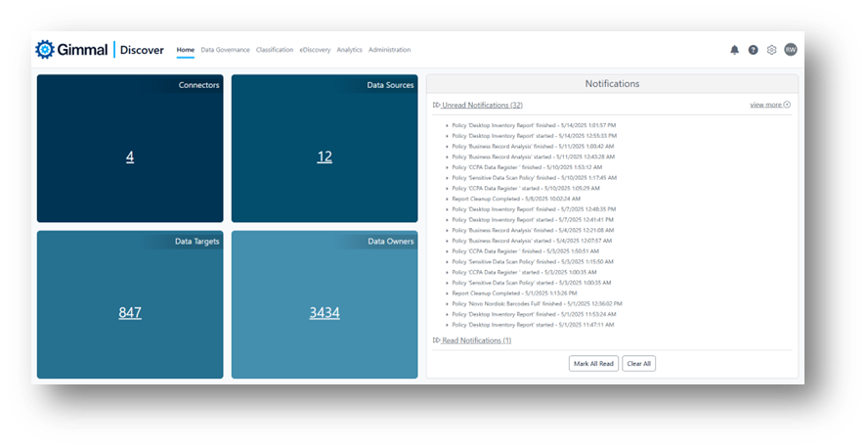The height and width of the screenshot is (448, 868).
Task: Expand the Novo Nordisk Barcodes Full notification
Action: click(448, 304)
